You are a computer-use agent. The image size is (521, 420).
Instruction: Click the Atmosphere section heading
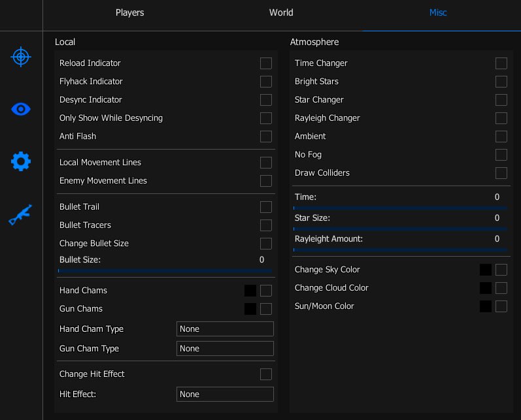point(314,42)
